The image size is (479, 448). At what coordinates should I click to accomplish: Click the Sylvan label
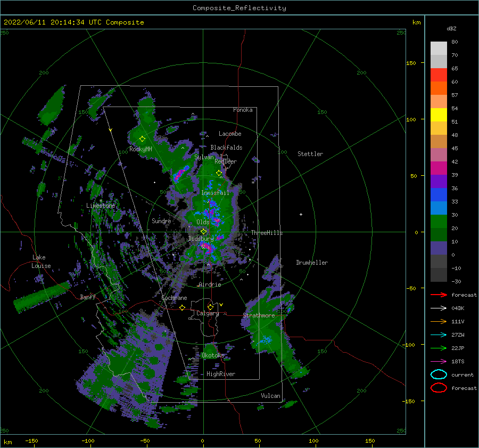pos(204,157)
